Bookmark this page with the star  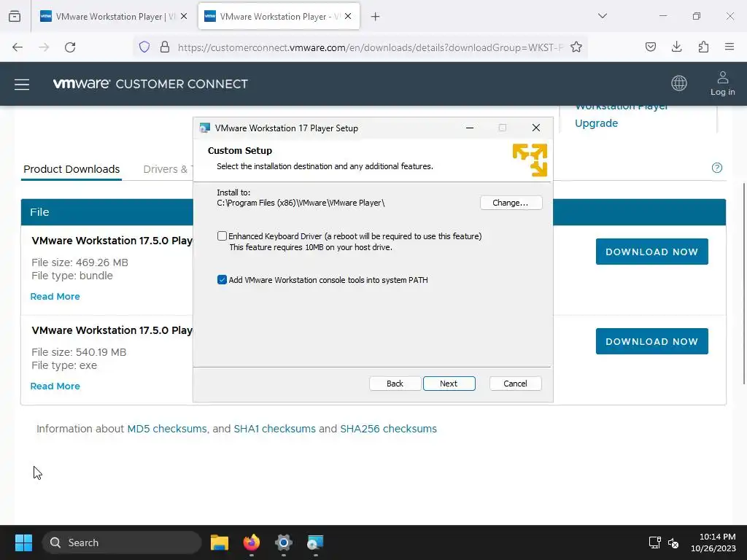[x=576, y=47]
